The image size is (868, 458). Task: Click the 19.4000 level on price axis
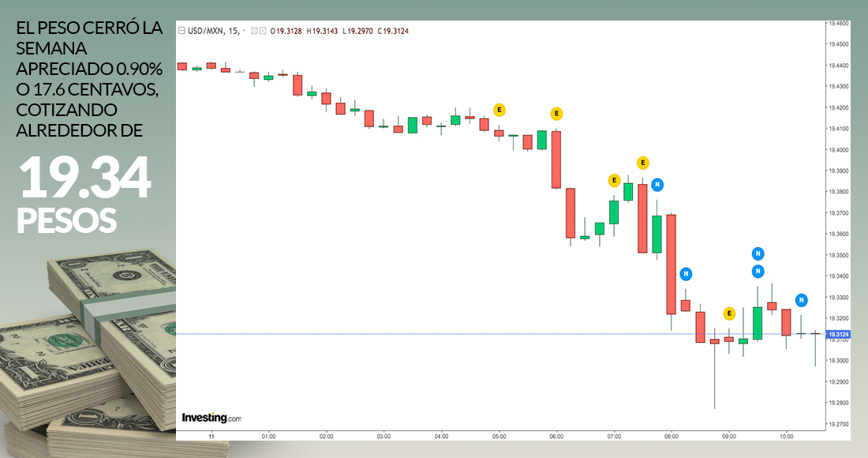click(837, 149)
